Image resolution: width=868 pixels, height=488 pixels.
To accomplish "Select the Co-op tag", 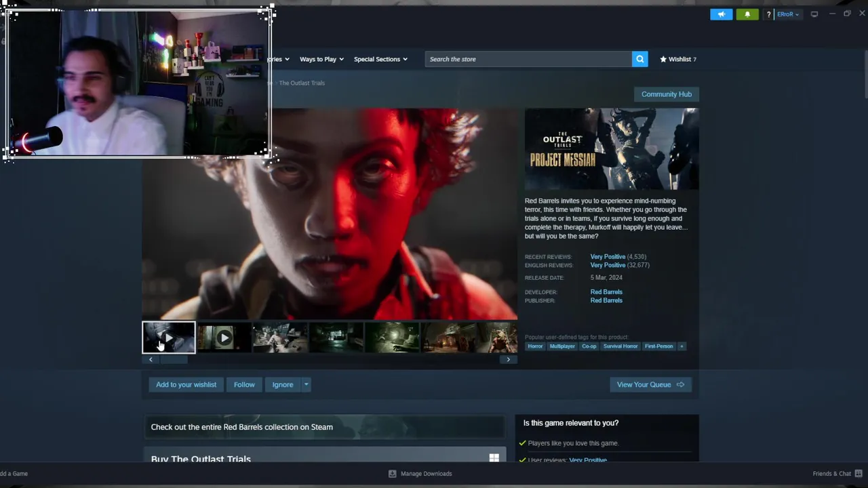I will 589,346.
